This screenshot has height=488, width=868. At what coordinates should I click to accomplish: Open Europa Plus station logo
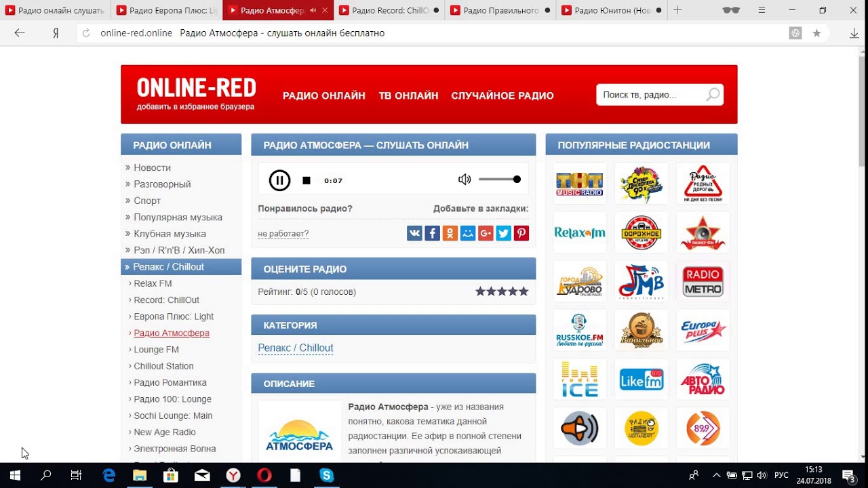click(x=703, y=330)
